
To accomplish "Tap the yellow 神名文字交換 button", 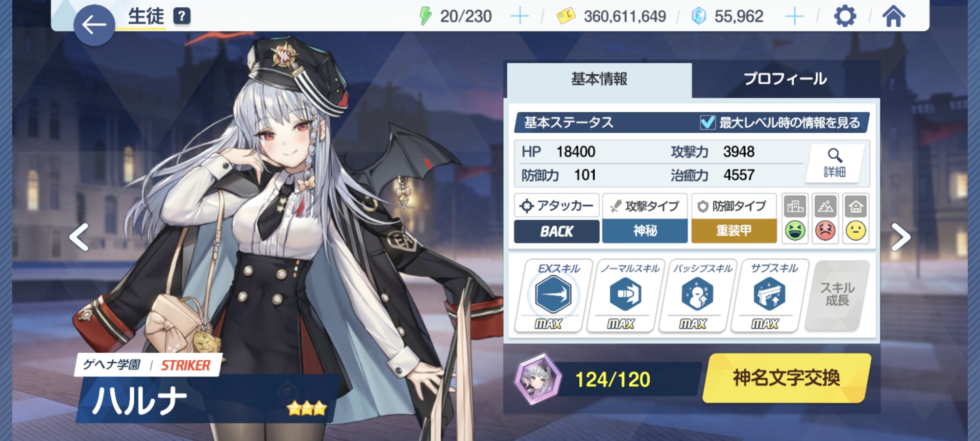I will pyautogui.click(x=787, y=378).
